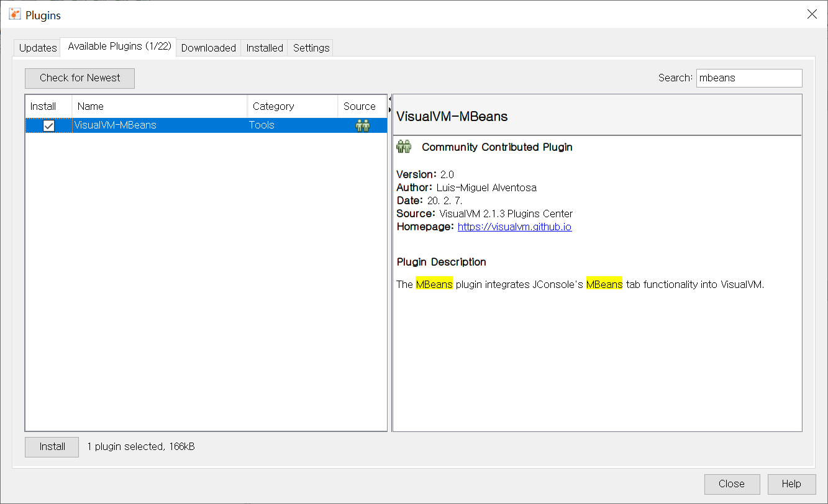Screen dimensions: 828x504
Task: Collapse details pane with the right splitter arrow
Action: [x=389, y=109]
